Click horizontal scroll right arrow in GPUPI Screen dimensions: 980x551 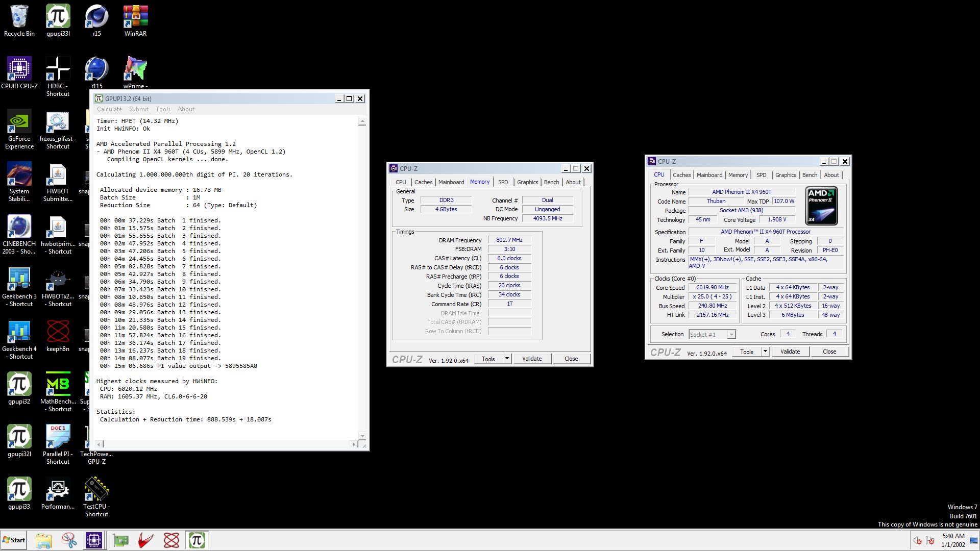coord(354,444)
